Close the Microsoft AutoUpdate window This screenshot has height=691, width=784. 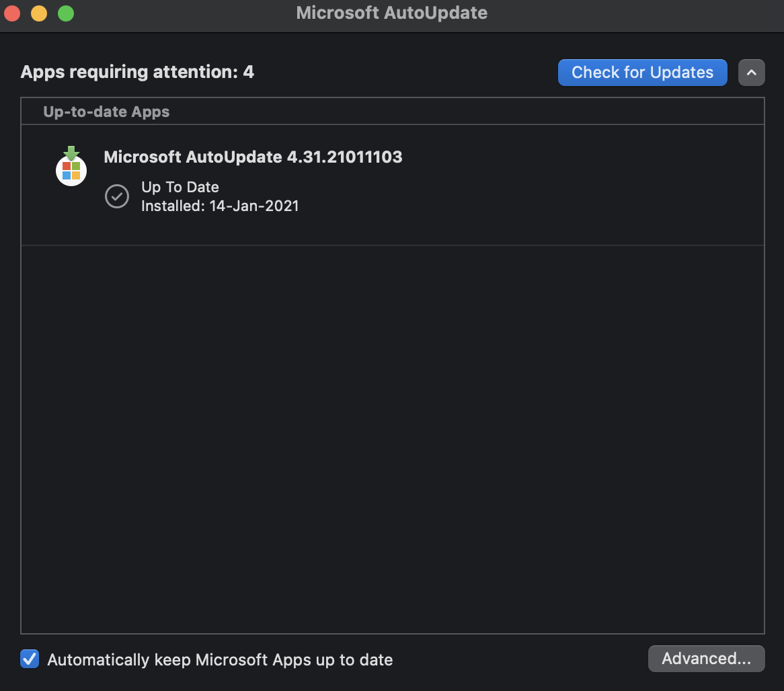coord(11,13)
